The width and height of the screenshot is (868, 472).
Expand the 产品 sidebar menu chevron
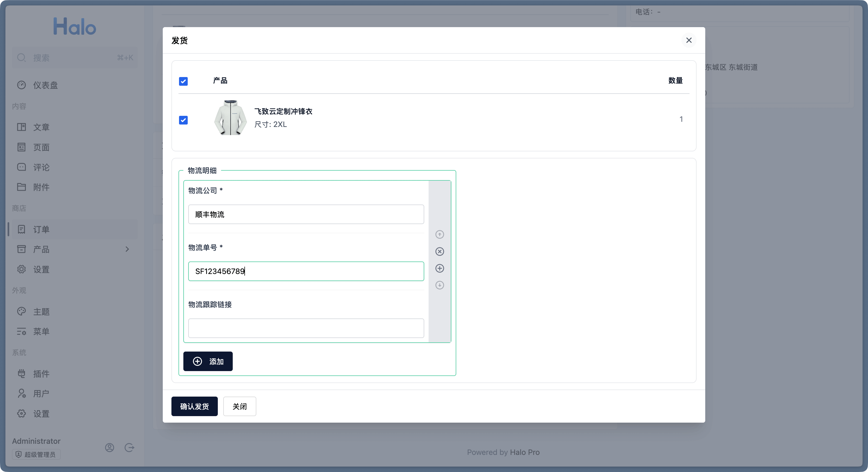[127, 249]
